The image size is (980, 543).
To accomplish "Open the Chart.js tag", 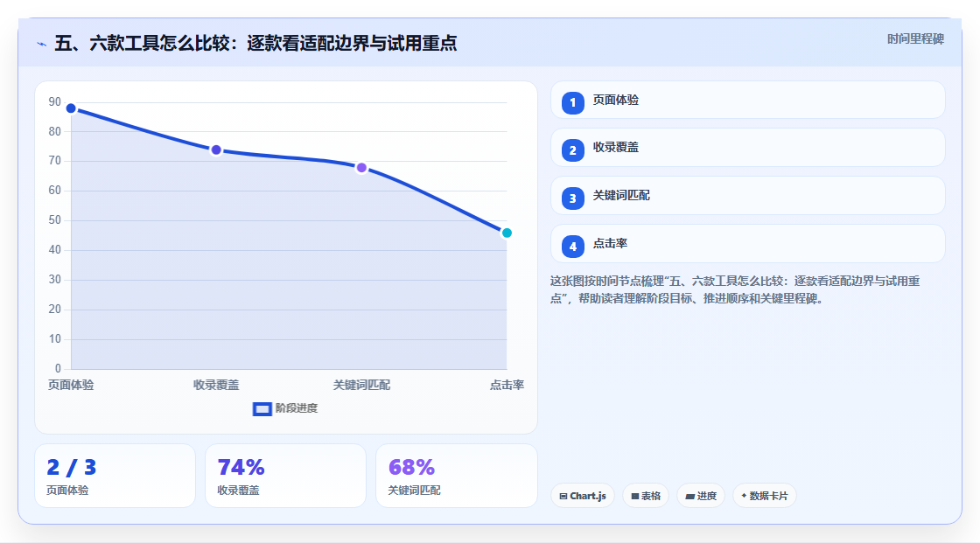I will pyautogui.click(x=583, y=496).
